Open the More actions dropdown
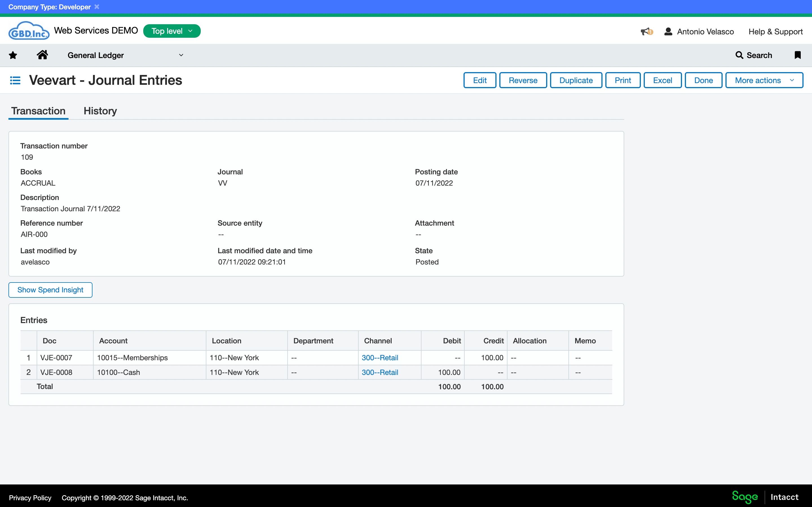Image resolution: width=812 pixels, height=507 pixels. pos(764,80)
